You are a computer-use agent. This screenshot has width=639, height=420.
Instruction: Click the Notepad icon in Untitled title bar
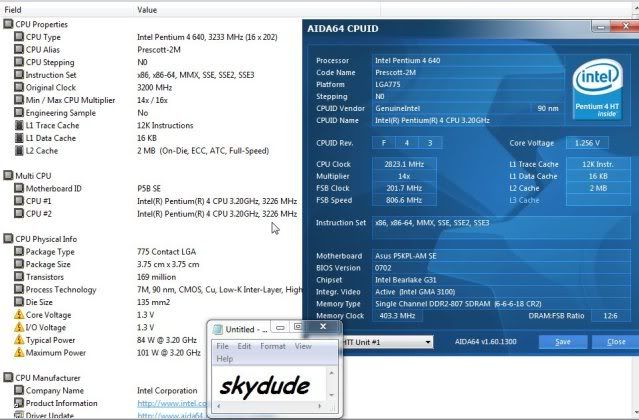[218, 329]
